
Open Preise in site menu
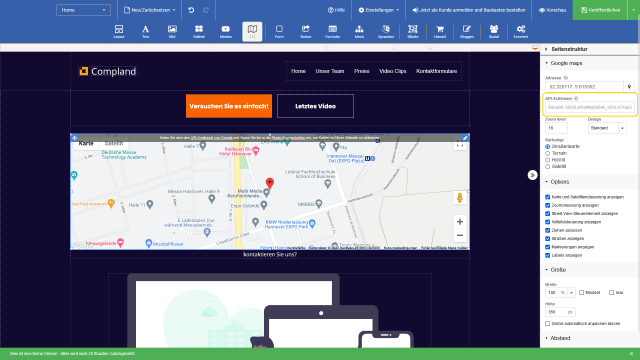coord(362,71)
